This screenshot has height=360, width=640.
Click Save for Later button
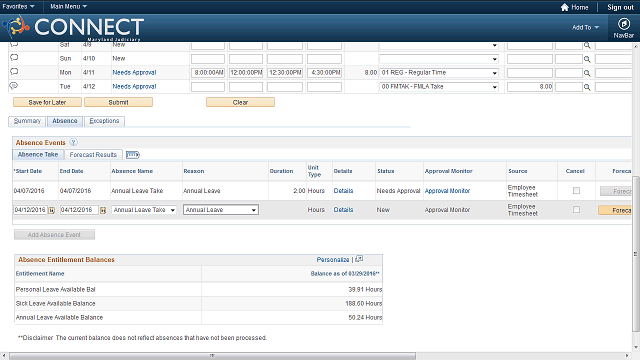coord(47,102)
